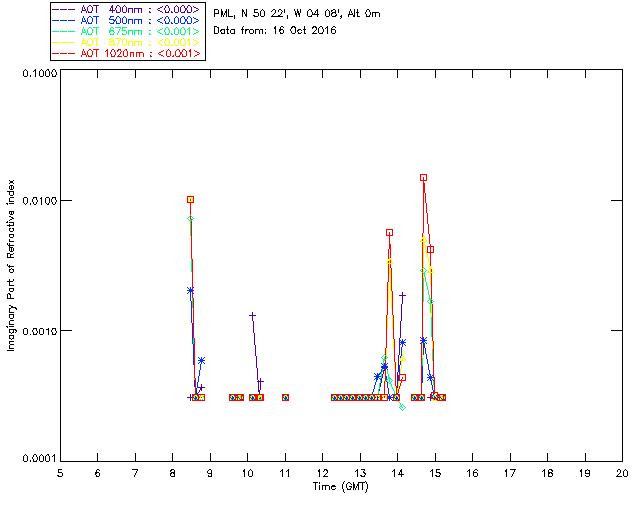Click the x-axis tick label 18
Viewport: 640px width, 512px height.
point(547,473)
